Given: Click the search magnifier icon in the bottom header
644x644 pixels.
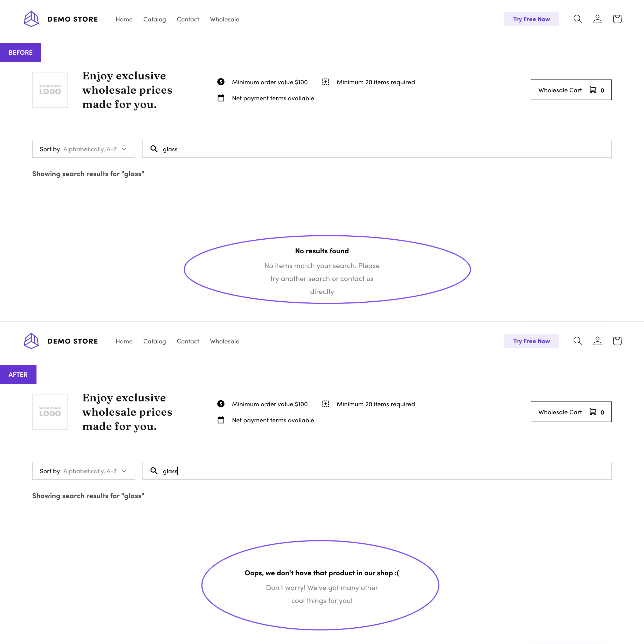Looking at the screenshot, I should point(577,341).
